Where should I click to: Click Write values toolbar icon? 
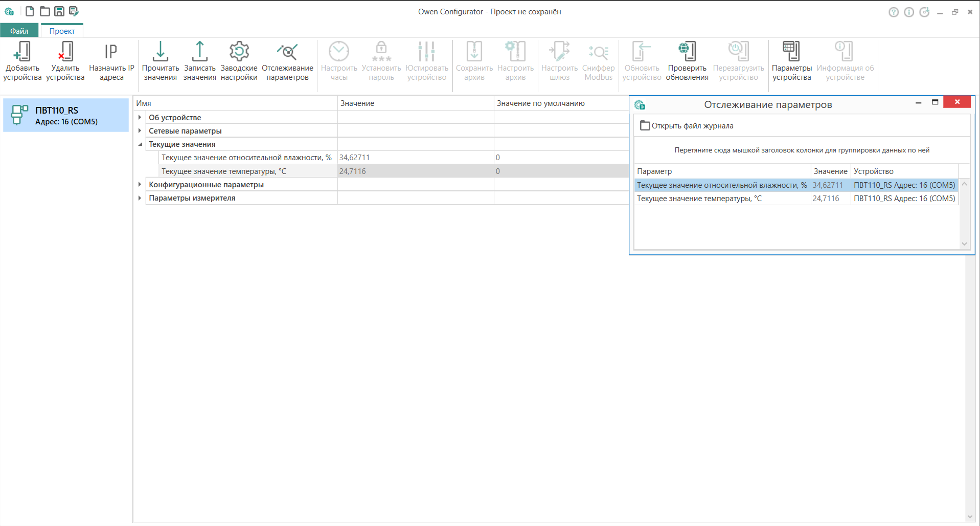(199, 52)
